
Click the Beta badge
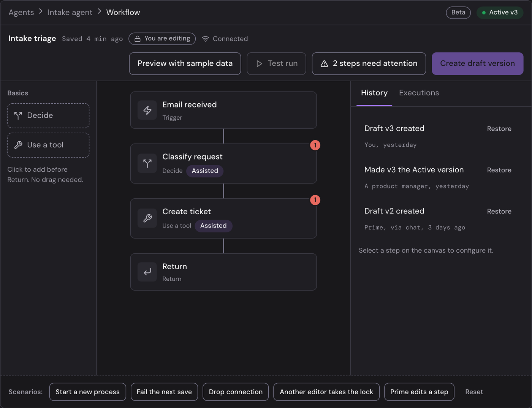coord(458,13)
